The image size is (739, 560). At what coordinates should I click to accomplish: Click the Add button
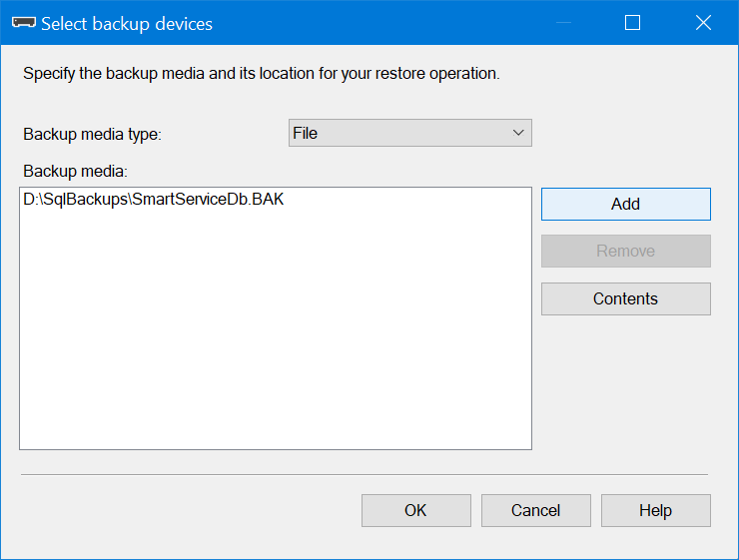(625, 204)
